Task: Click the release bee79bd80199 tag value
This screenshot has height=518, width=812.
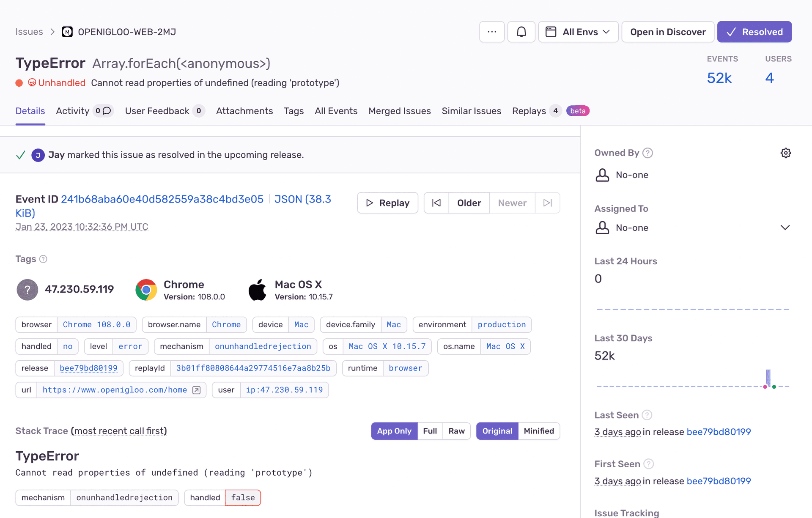Action: 88,368
